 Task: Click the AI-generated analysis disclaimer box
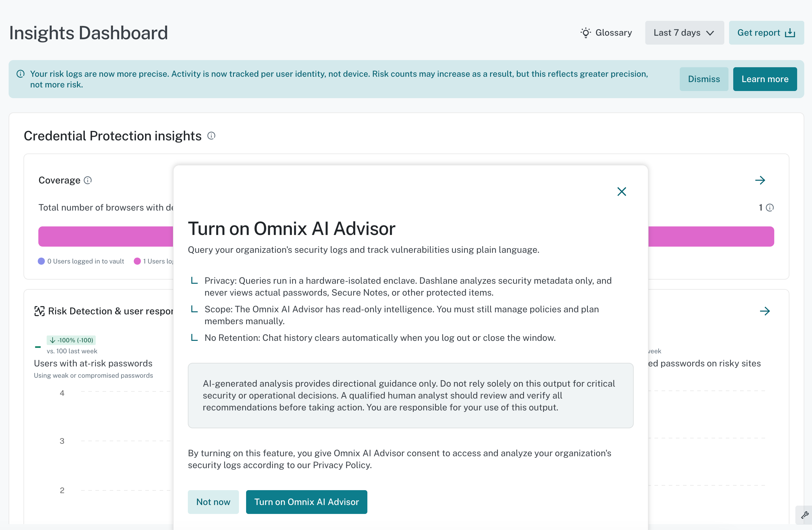click(x=410, y=396)
